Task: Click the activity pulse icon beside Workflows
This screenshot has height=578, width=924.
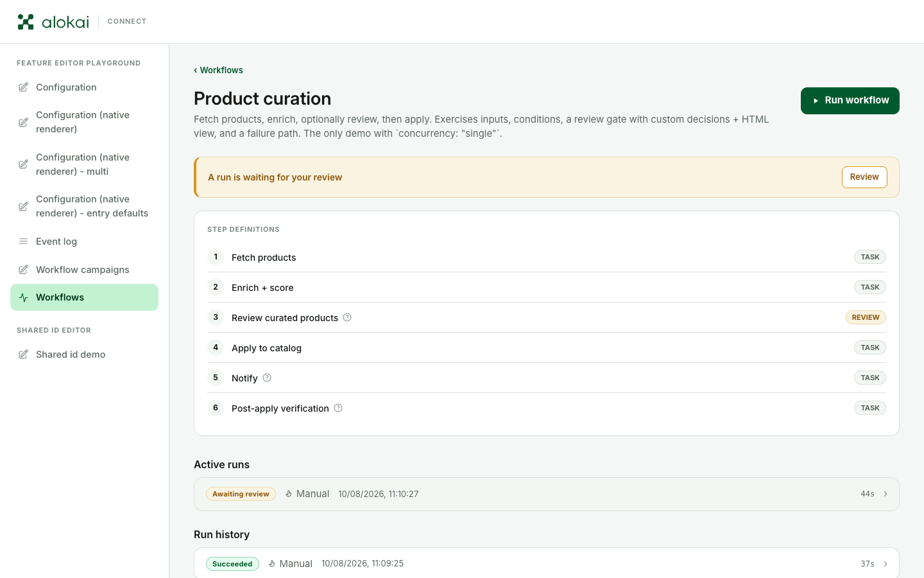Action: point(23,297)
